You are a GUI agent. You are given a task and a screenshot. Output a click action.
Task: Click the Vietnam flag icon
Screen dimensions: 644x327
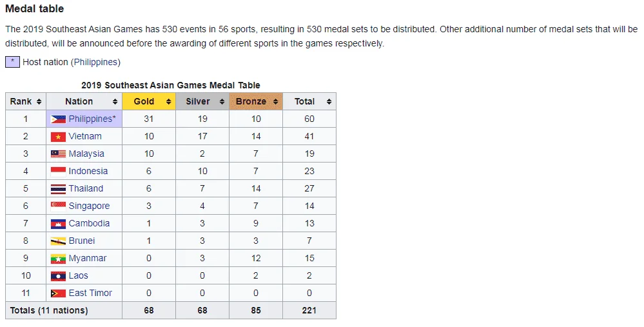click(x=58, y=136)
